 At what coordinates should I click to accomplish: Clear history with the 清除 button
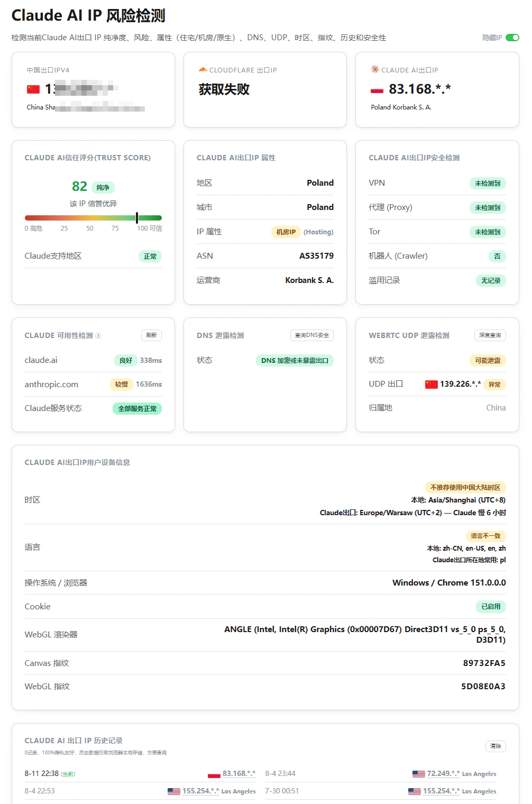pos(496,746)
